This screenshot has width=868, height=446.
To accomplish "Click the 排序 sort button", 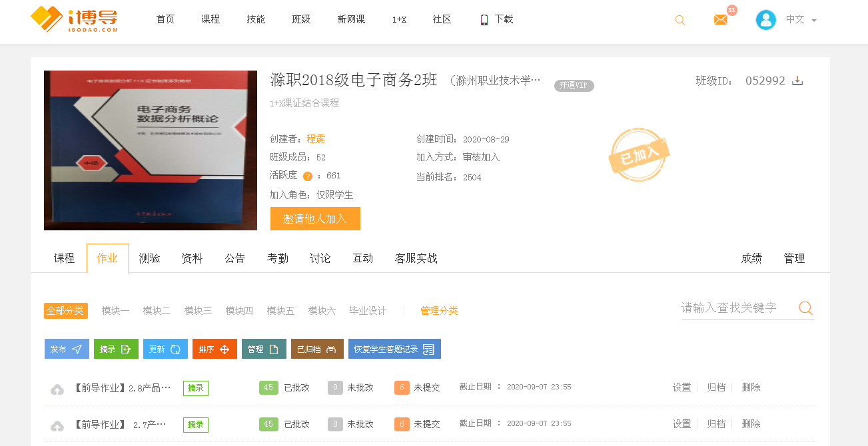I will (x=215, y=349).
